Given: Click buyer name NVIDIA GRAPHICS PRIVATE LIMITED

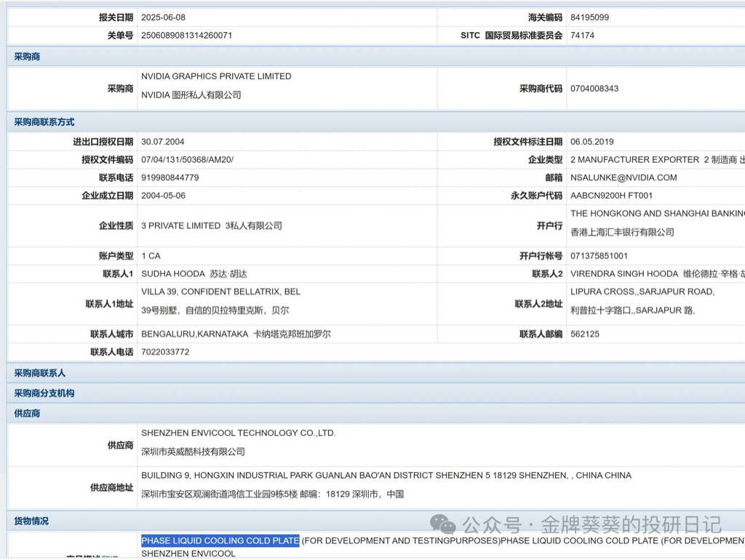Looking at the screenshot, I should [x=216, y=76].
